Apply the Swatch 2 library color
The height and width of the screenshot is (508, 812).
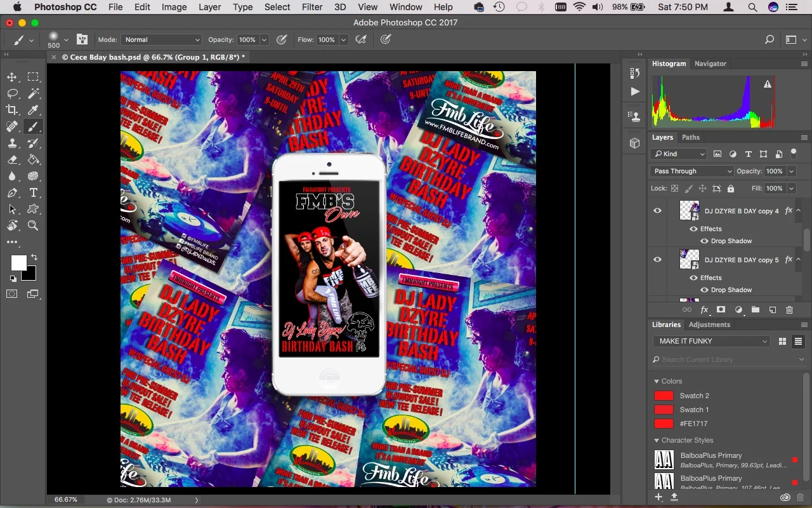(x=664, y=396)
